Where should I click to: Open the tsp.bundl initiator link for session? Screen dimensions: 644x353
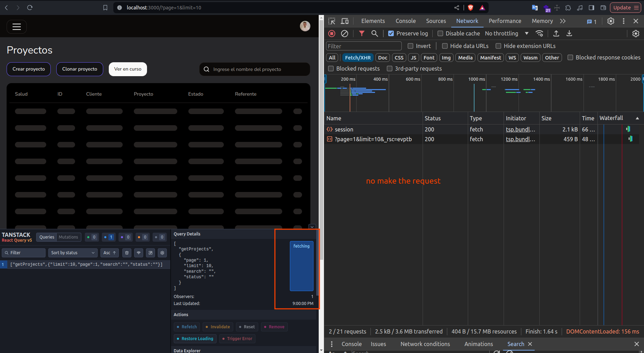[x=520, y=129]
